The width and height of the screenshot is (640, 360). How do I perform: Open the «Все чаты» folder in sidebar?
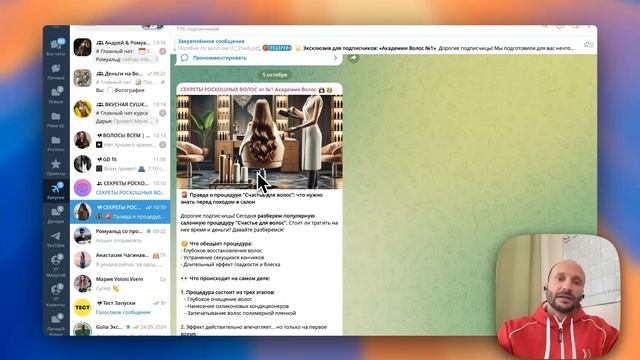point(56,47)
